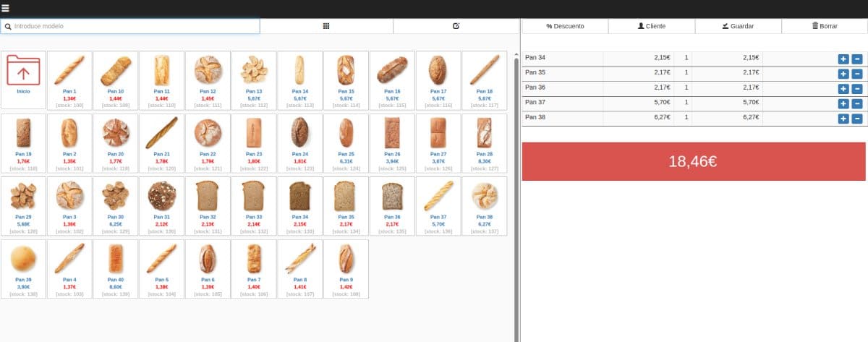Screen dimensions: 868x342
Task: Click the grid view icon
Action: [x=326, y=26]
